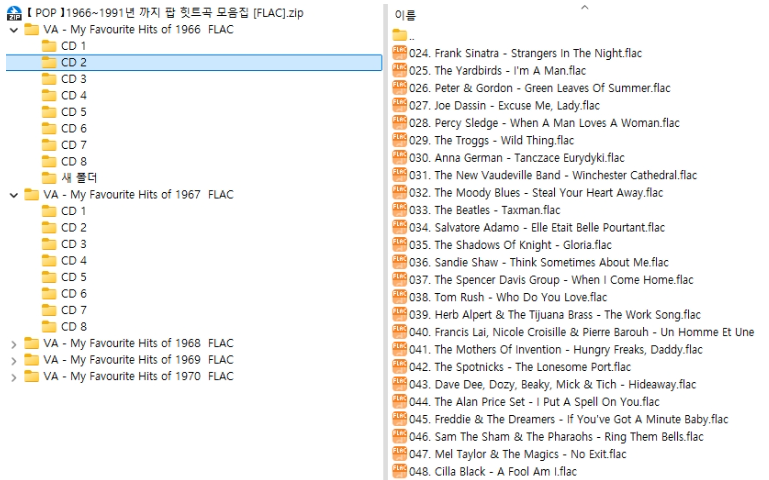Expand the My Favourite Hits of 1970 folder
The height and width of the screenshot is (480, 769).
click(13, 377)
